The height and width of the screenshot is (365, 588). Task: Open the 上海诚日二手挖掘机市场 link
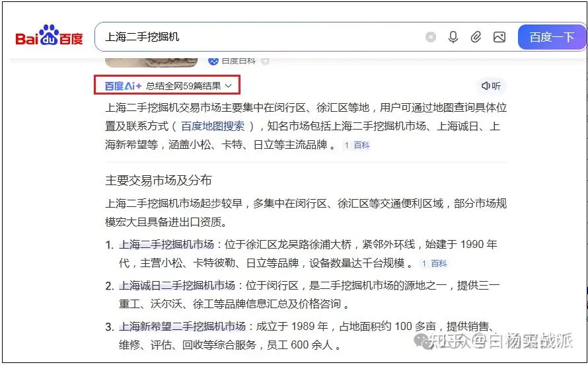click(176, 286)
